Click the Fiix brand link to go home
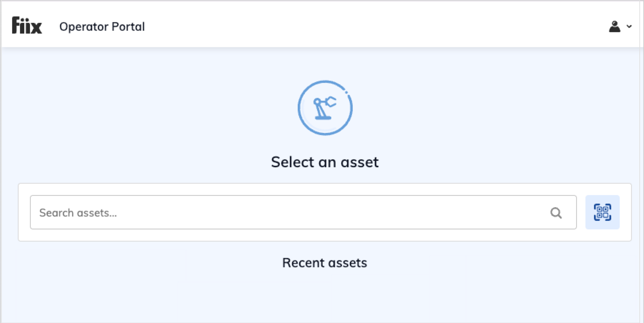 (x=26, y=25)
